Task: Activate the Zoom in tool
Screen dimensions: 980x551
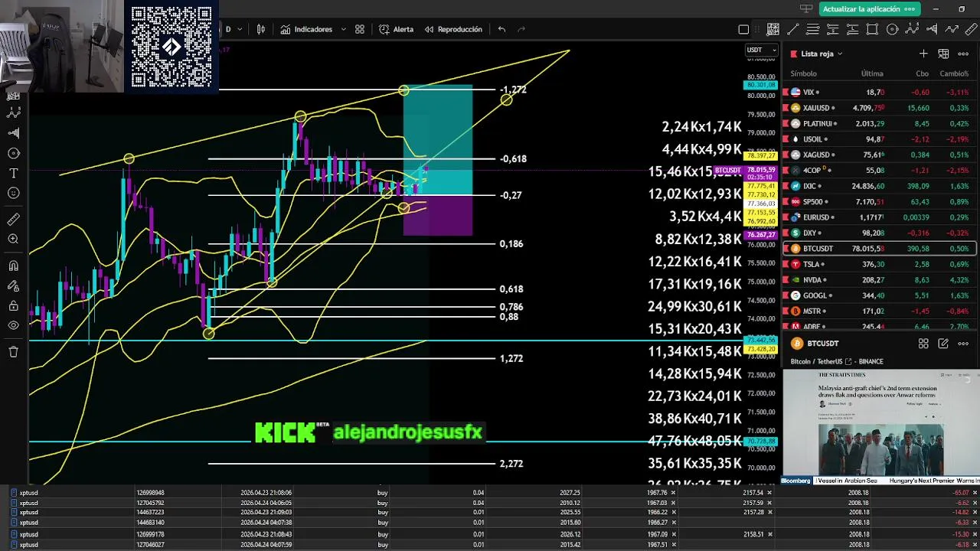Action: click(13, 240)
